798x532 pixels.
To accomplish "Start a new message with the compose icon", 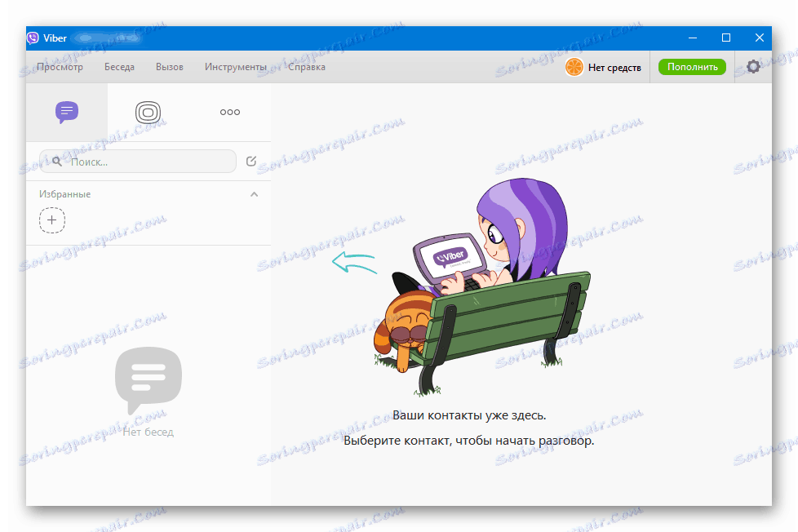I will coord(251,161).
